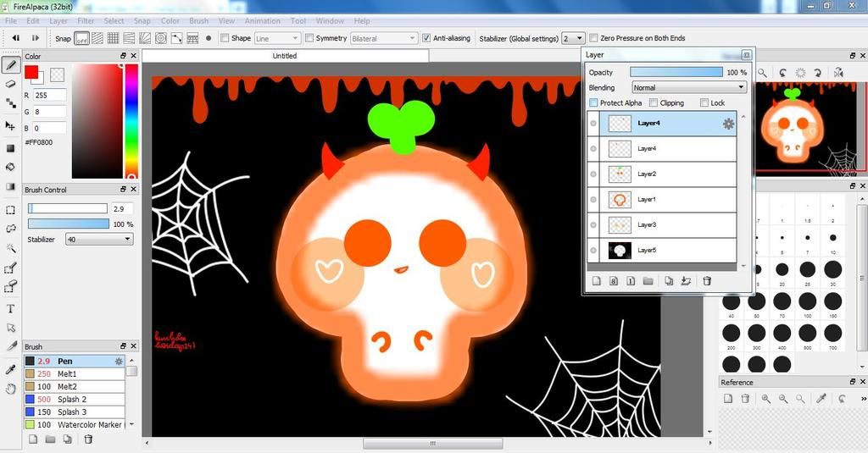868x453 pixels.
Task: Select the rectangular Select tool
Action: [x=10, y=210]
